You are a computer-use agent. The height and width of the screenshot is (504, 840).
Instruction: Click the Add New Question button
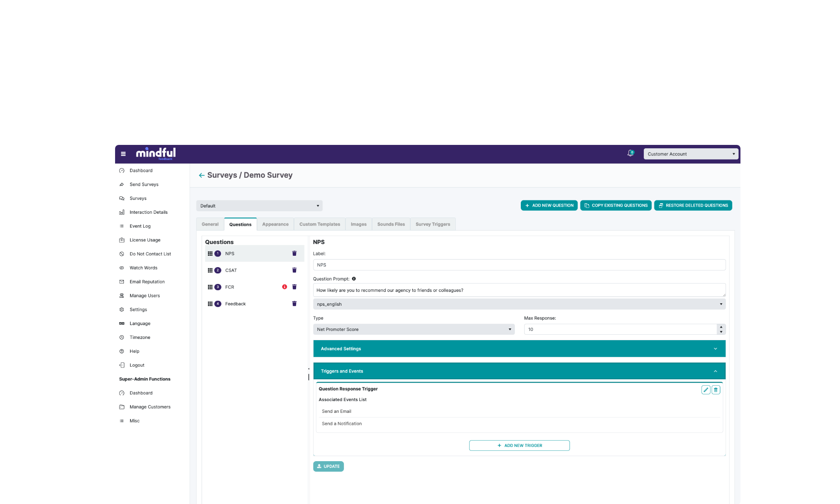[549, 205]
